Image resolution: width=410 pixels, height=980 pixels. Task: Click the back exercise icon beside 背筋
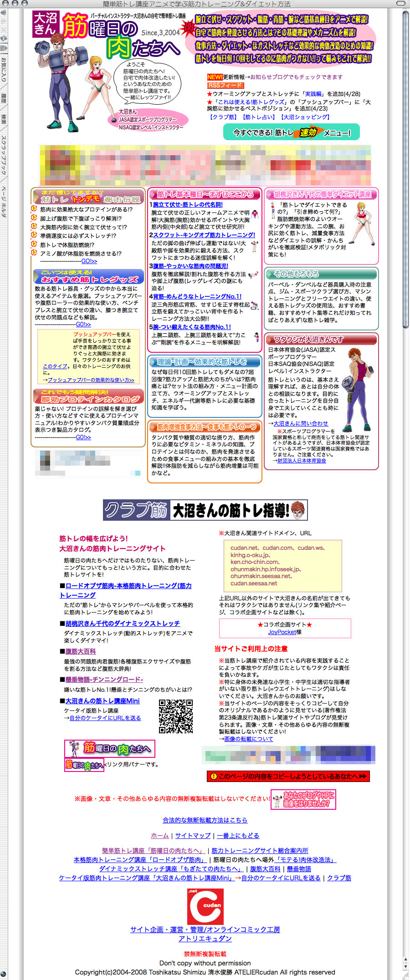click(255, 305)
